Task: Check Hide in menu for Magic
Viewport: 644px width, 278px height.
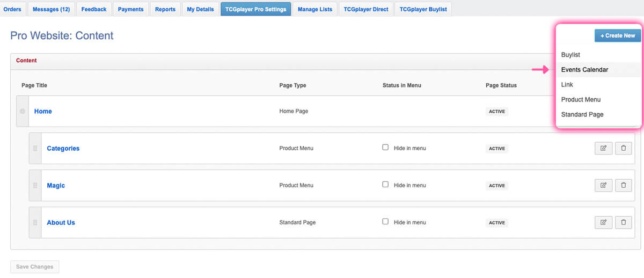Action: (385, 184)
